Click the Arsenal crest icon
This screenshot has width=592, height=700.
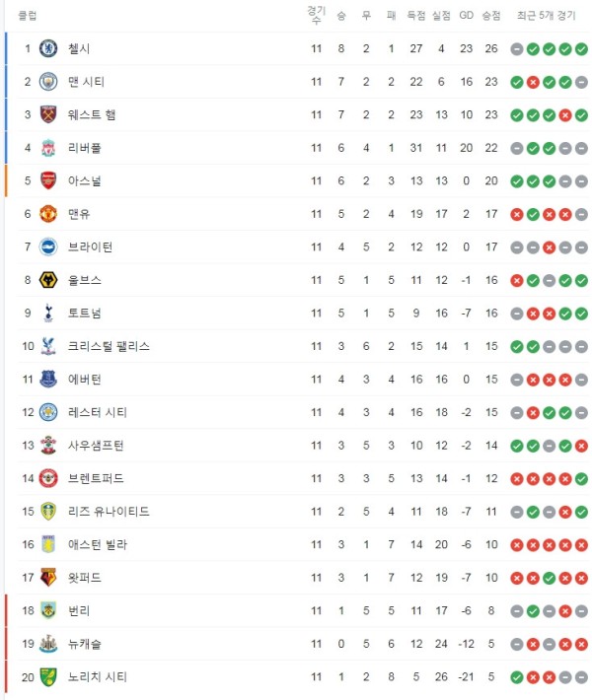48,180
